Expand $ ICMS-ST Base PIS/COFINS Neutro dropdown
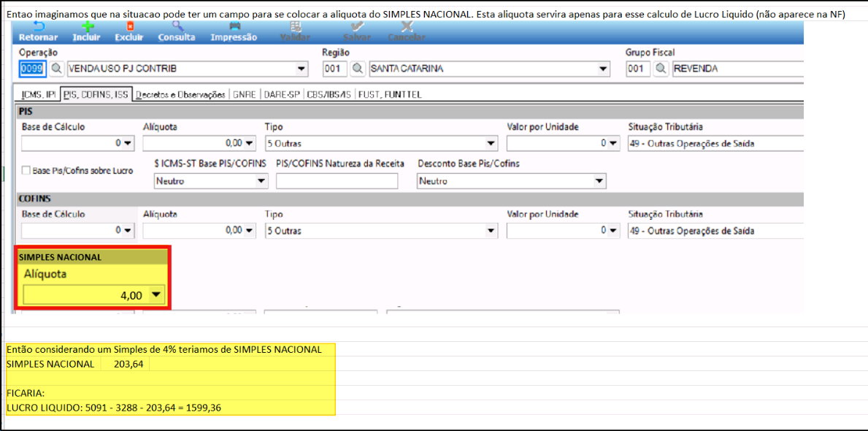 click(x=261, y=181)
